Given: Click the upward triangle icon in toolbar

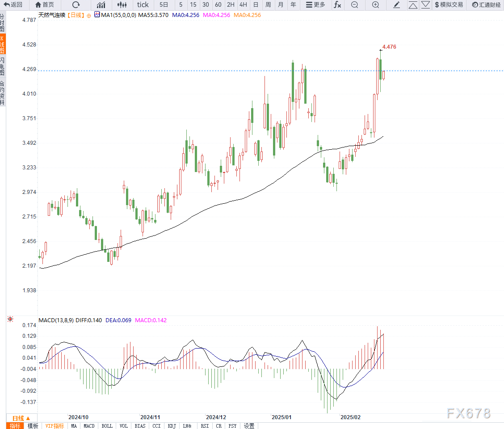Looking at the screenshot, I should coord(413,5).
